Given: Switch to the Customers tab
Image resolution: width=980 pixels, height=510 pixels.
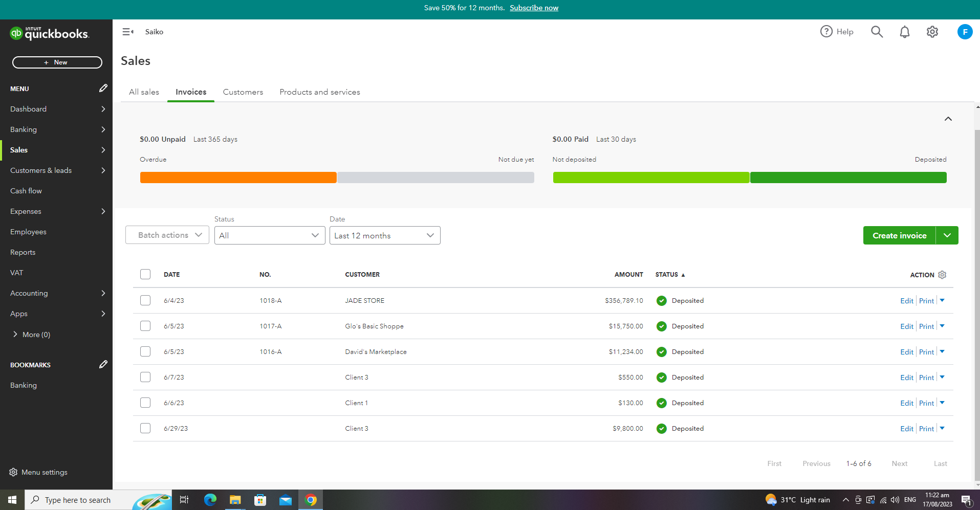Looking at the screenshot, I should (243, 92).
